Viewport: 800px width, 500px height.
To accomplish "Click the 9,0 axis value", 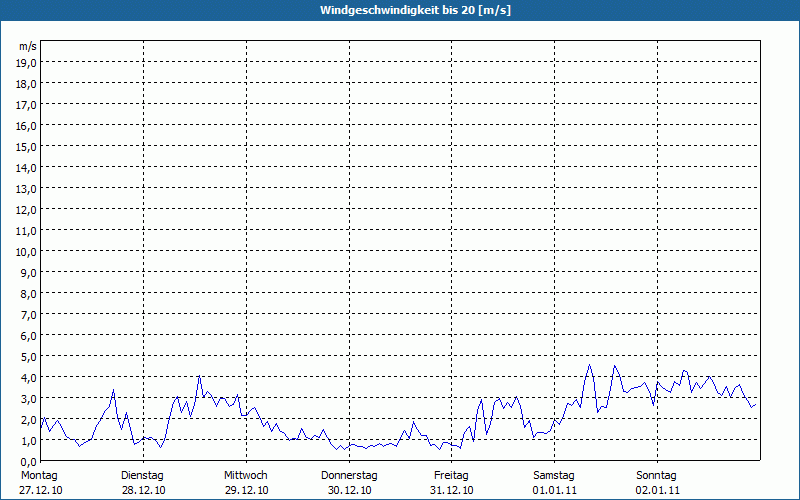I will click(x=30, y=273).
